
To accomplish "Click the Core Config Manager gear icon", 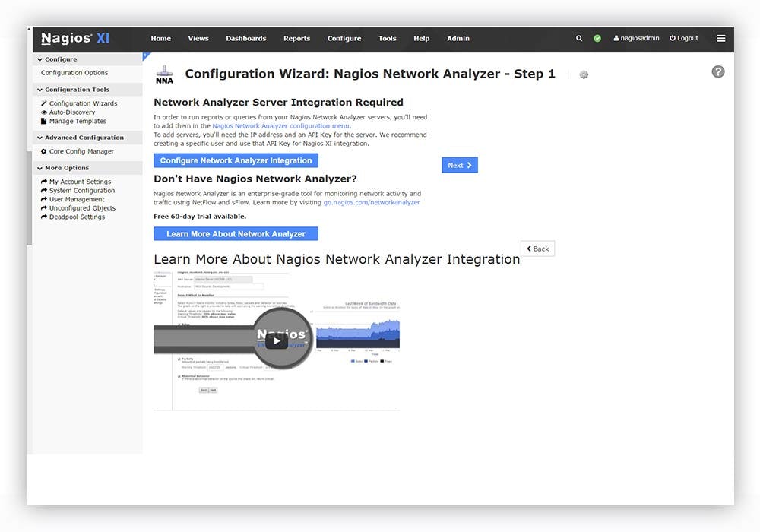I will [x=43, y=150].
